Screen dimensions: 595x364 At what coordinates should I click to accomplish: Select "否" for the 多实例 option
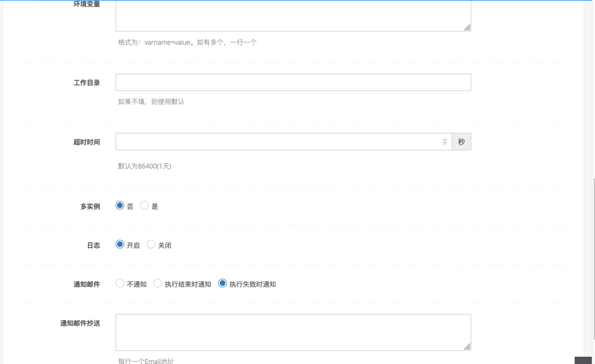(120, 206)
